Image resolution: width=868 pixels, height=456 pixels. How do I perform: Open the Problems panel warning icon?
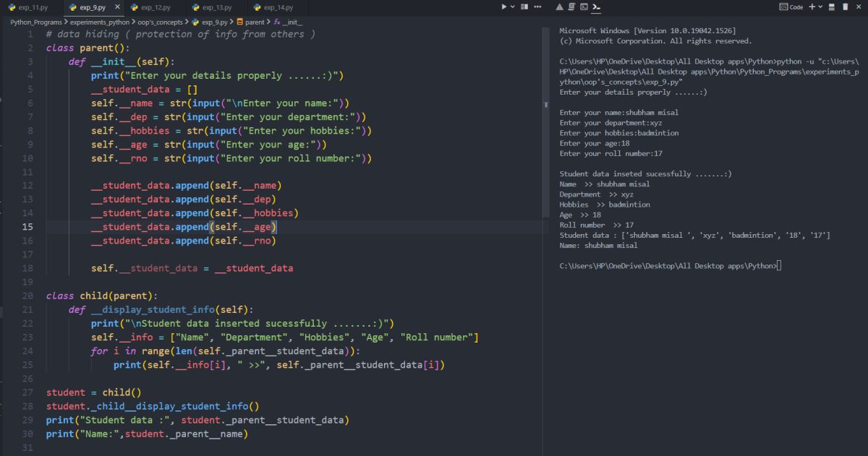click(x=560, y=7)
